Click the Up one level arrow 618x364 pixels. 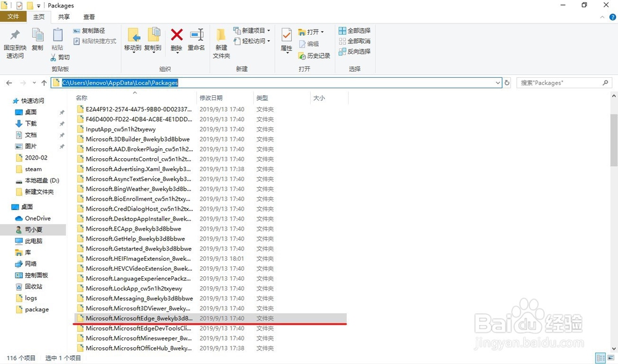tap(44, 83)
